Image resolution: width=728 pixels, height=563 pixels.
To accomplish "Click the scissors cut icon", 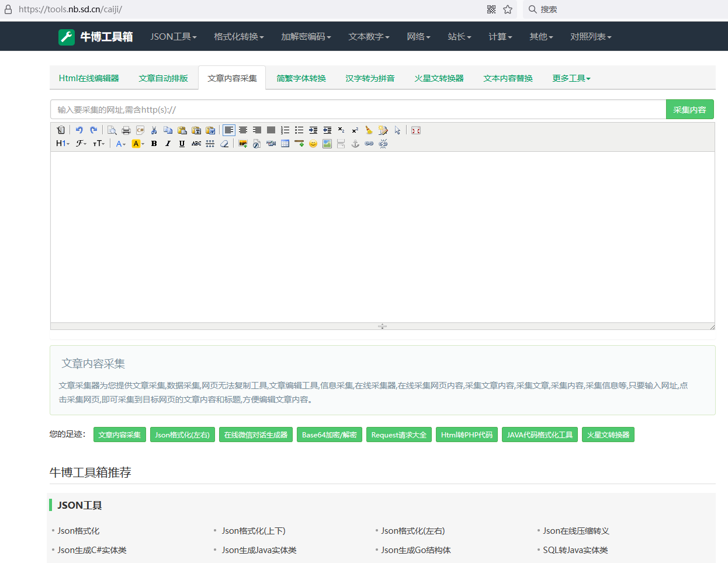I will click(x=154, y=130).
